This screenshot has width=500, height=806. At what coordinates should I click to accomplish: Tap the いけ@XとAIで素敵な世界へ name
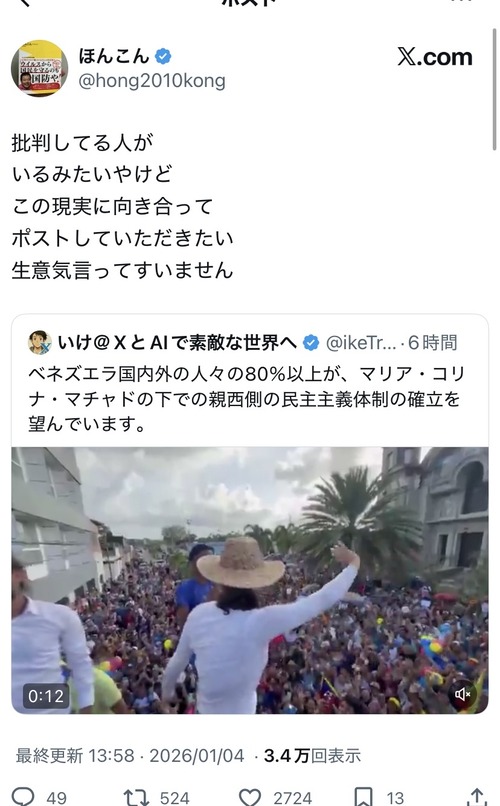point(177,342)
